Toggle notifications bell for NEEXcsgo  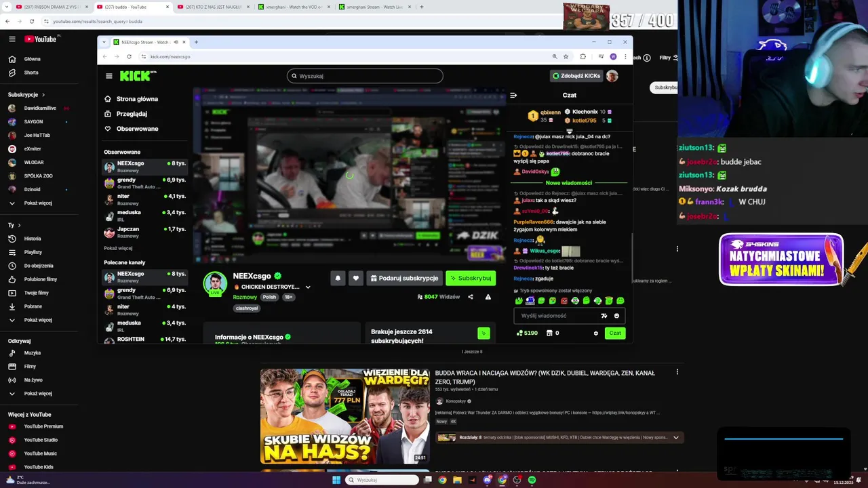(338, 278)
